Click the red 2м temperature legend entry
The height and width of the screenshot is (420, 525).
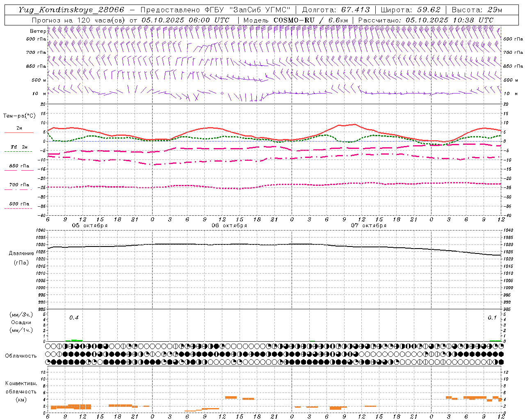point(19,129)
